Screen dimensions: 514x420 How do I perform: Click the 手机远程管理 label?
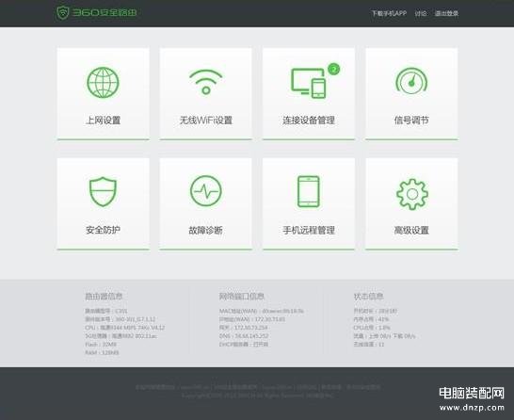coord(309,230)
